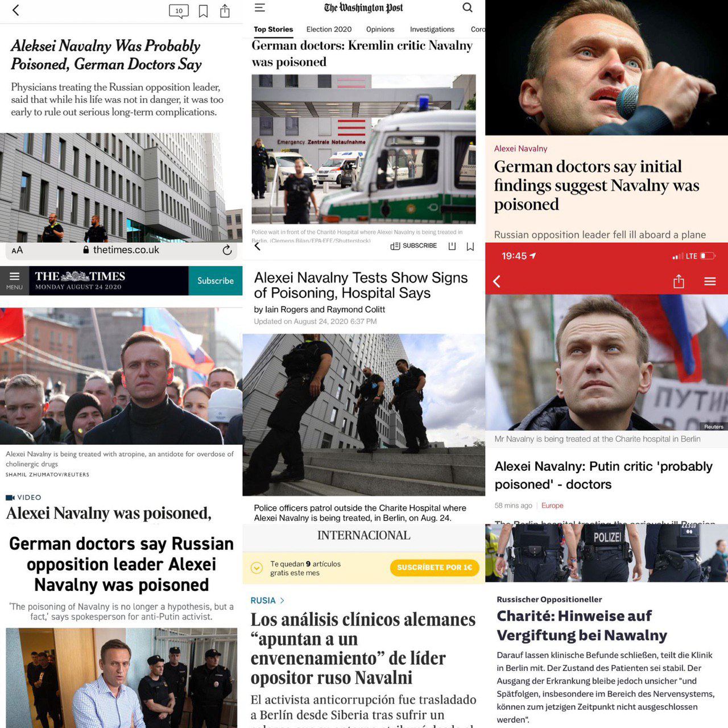The height and width of the screenshot is (728, 728).
Task: Open The Times MENU button
Action: [14, 280]
